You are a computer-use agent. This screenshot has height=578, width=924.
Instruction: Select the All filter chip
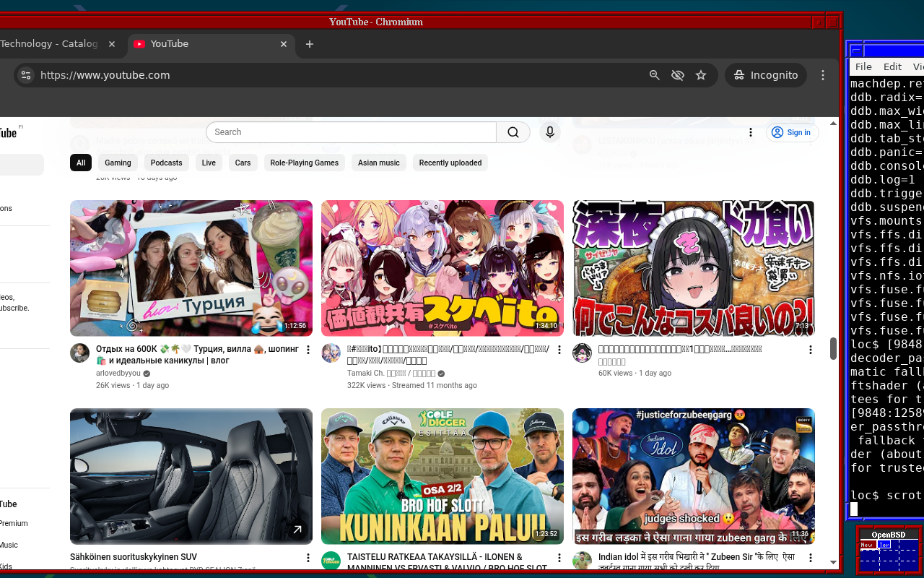pyautogui.click(x=81, y=163)
